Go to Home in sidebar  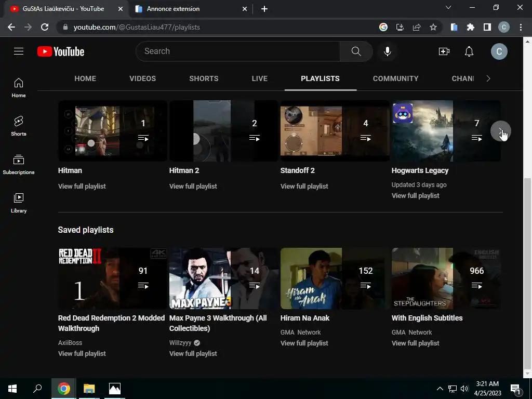[x=19, y=88]
